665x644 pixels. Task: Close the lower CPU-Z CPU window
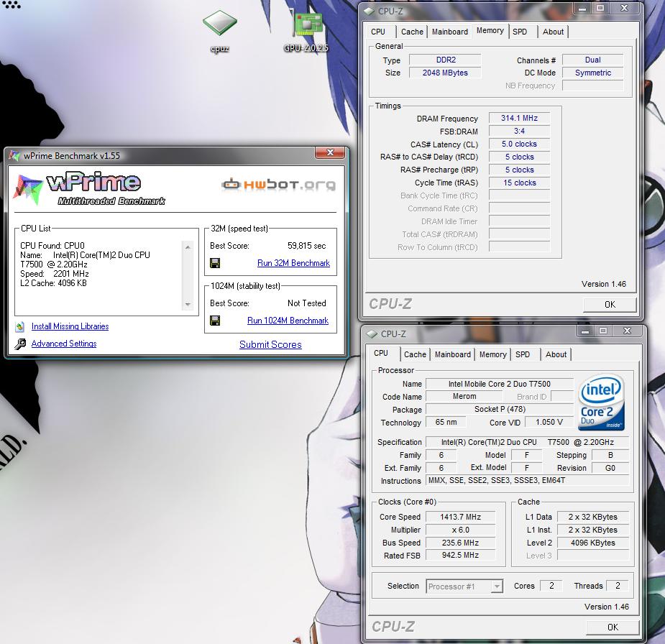[x=627, y=331]
